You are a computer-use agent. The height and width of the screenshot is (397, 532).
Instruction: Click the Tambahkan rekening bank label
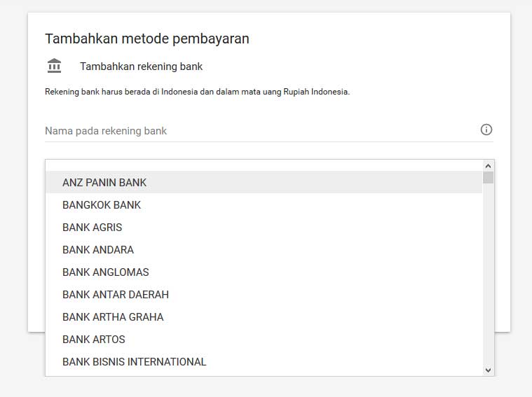click(x=141, y=67)
